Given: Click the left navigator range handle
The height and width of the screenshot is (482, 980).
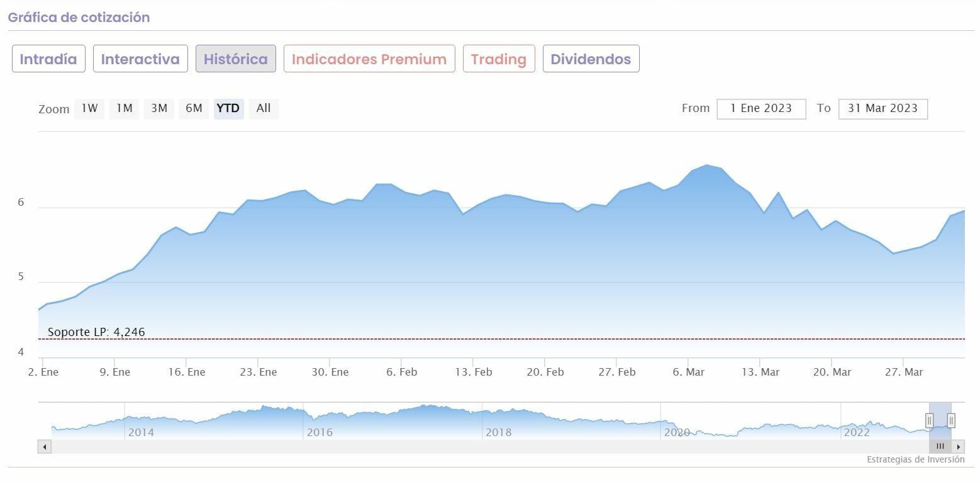Looking at the screenshot, I should (x=929, y=420).
